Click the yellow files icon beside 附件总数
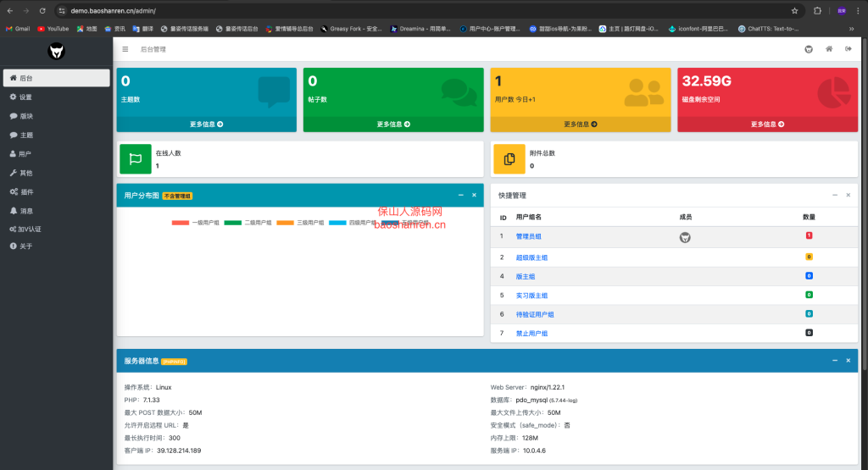Screen dimensions: 868x470 click(x=509, y=159)
